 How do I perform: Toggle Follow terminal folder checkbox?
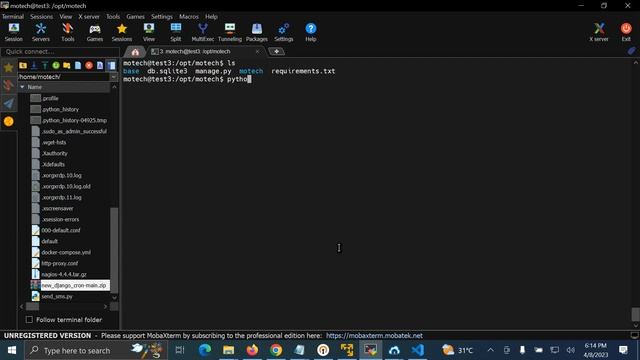click(29, 320)
